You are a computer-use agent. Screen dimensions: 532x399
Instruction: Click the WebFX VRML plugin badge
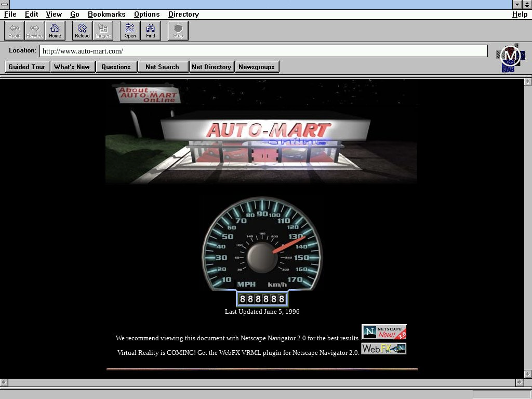[384, 349]
